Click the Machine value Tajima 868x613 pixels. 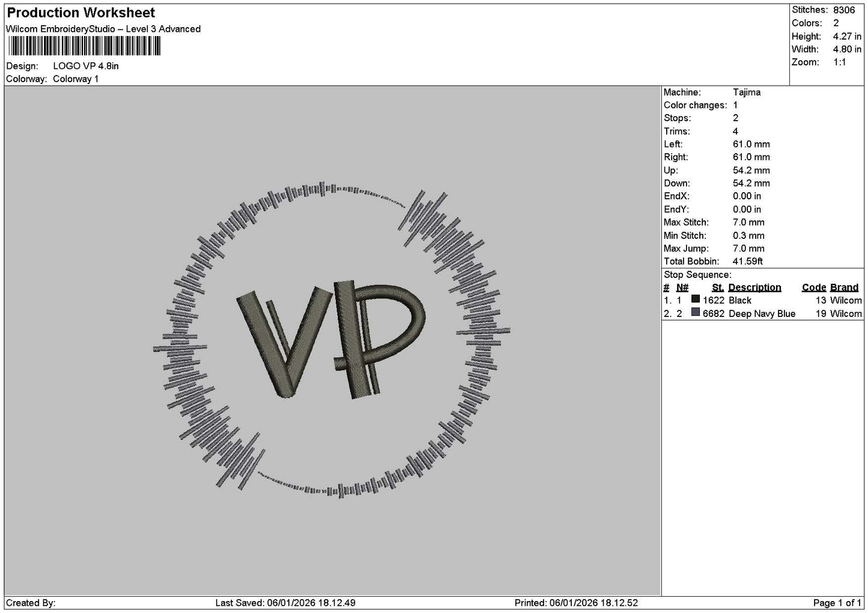pyautogui.click(x=747, y=92)
